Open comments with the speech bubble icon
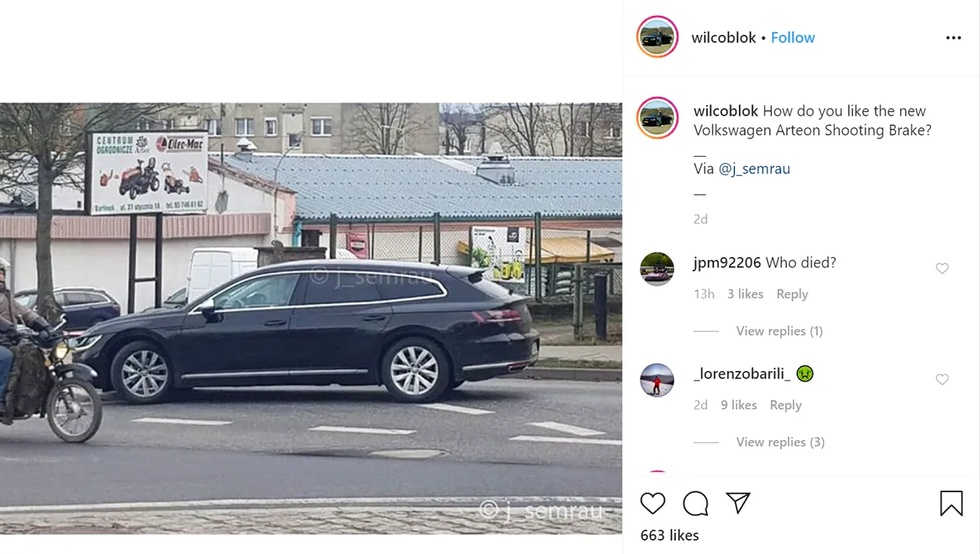980x554 pixels. (x=695, y=503)
